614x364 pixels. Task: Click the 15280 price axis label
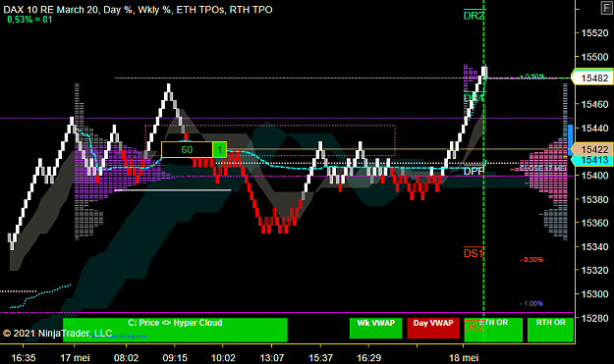click(x=594, y=318)
